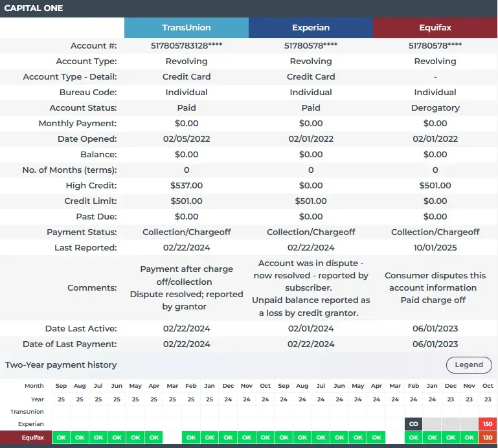
Task: Click the Account Status row label
Action: (x=83, y=108)
